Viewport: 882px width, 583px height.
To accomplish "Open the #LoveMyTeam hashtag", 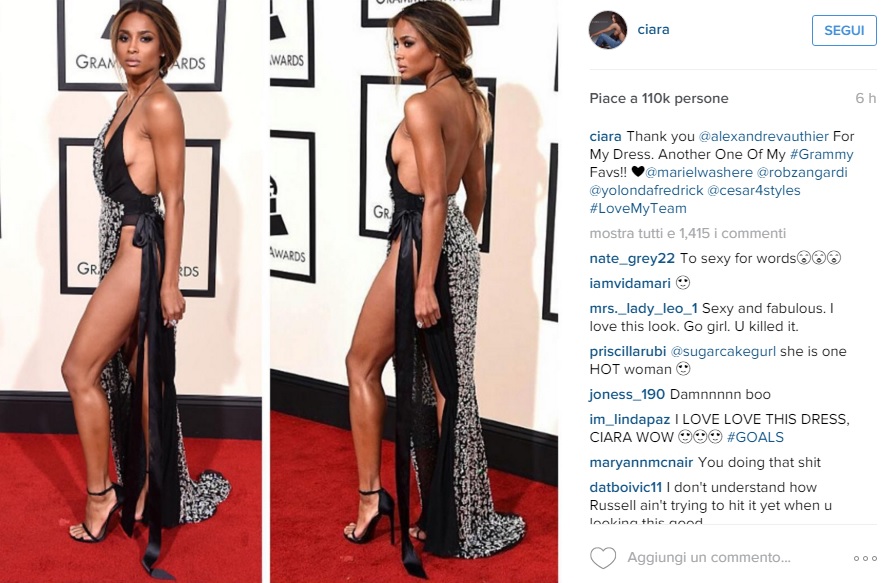I will pyautogui.click(x=638, y=208).
